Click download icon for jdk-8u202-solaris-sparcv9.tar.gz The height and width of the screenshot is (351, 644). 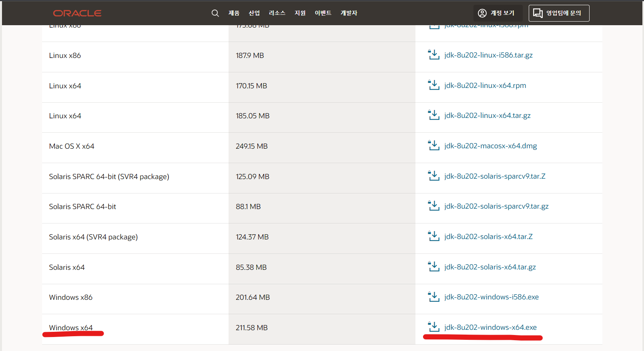434,206
